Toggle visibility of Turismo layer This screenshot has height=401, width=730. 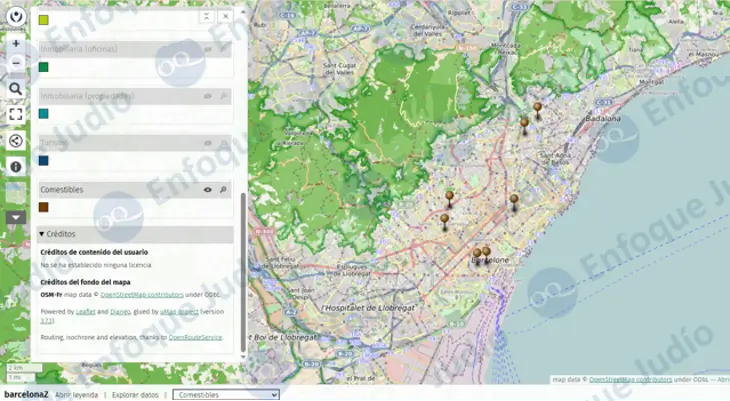[x=208, y=143]
